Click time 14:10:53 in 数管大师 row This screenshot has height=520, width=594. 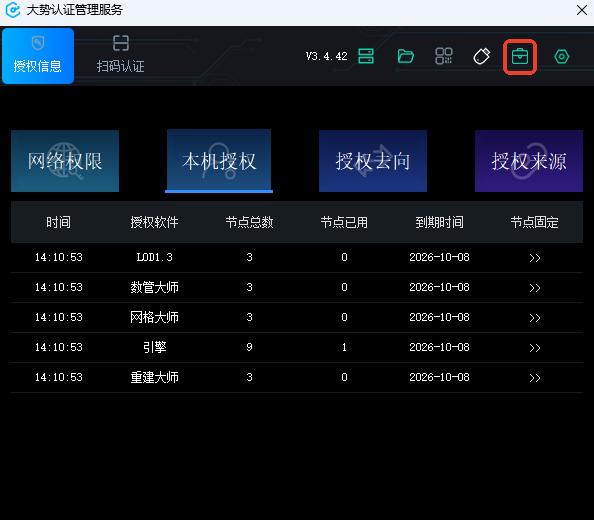tap(58, 287)
